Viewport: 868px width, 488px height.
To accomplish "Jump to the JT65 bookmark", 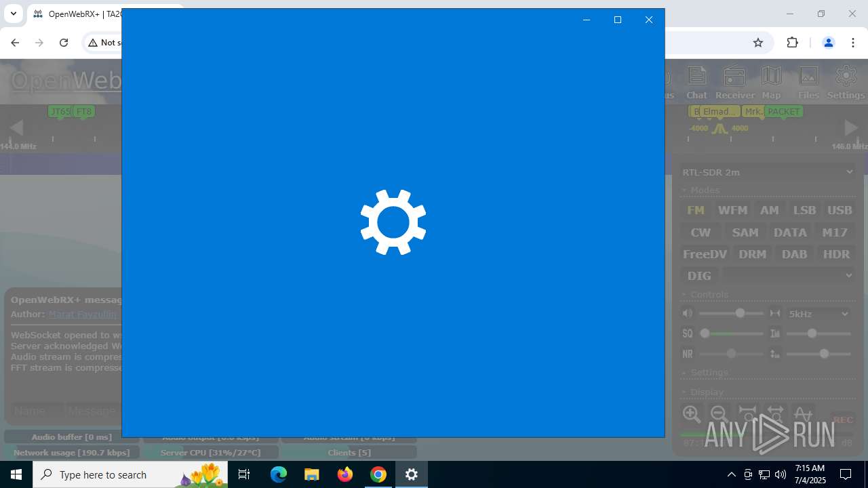I will click(x=60, y=112).
